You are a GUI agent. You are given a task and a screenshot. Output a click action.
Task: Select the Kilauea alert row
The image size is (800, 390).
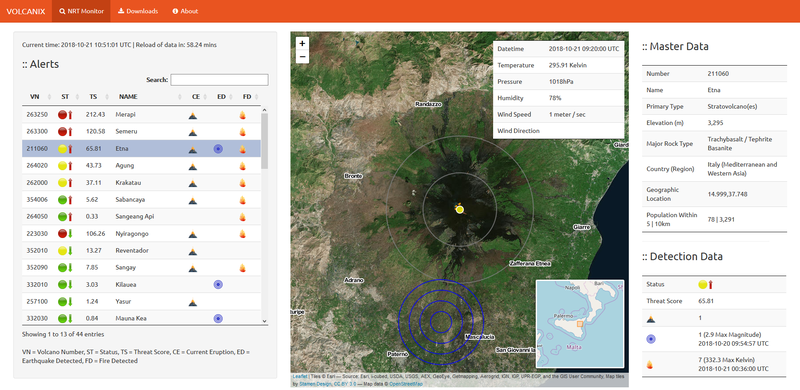pyautogui.click(x=141, y=284)
